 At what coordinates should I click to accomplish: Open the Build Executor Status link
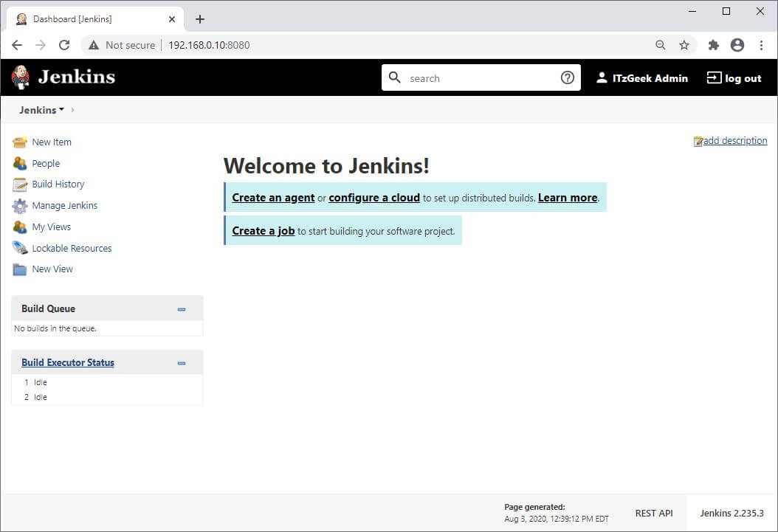coord(68,363)
